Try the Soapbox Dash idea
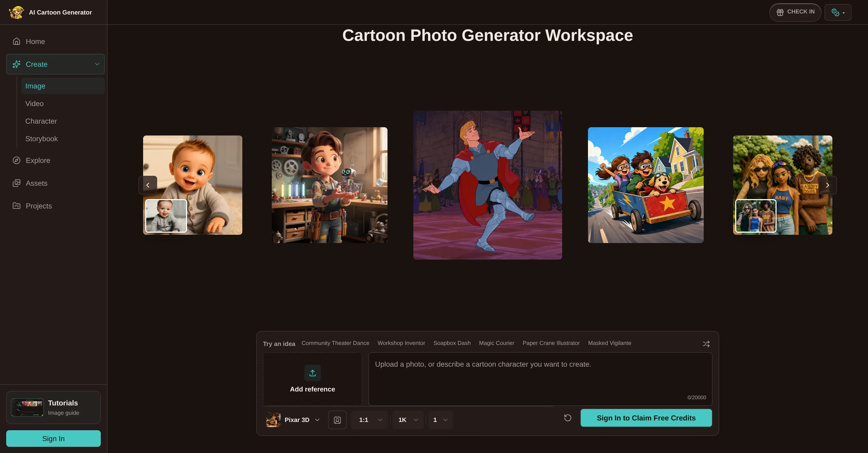Screen dimensions: 868x453 pyautogui.click(x=452, y=343)
